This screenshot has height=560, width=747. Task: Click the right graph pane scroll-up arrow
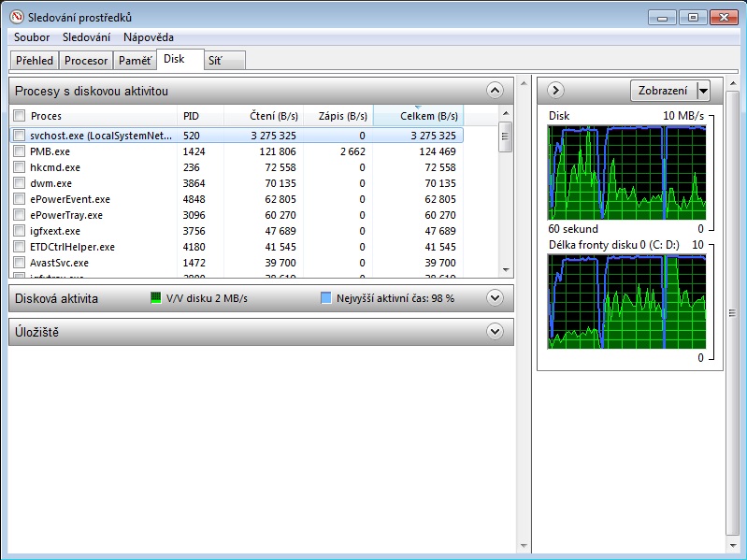(732, 84)
